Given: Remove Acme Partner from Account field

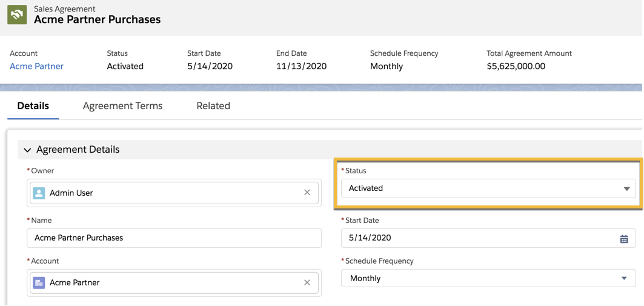Looking at the screenshot, I should (x=307, y=282).
